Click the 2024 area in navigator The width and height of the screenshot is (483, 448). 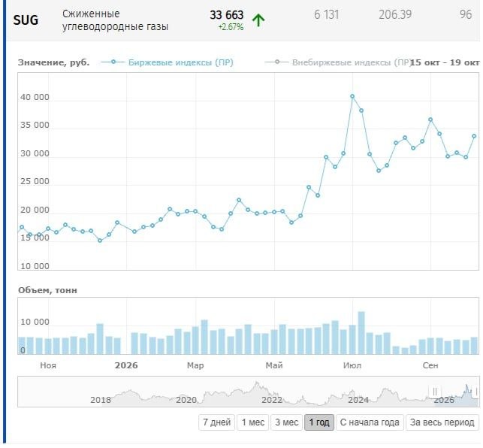358,400
